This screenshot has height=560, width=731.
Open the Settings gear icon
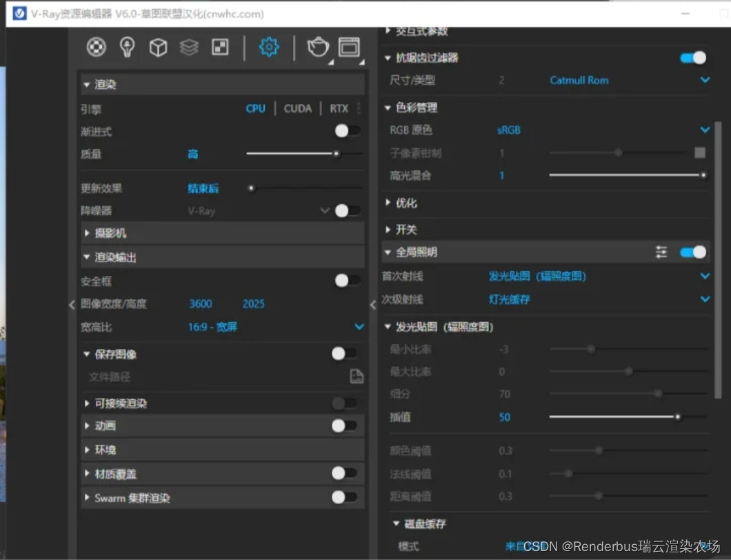pos(269,47)
